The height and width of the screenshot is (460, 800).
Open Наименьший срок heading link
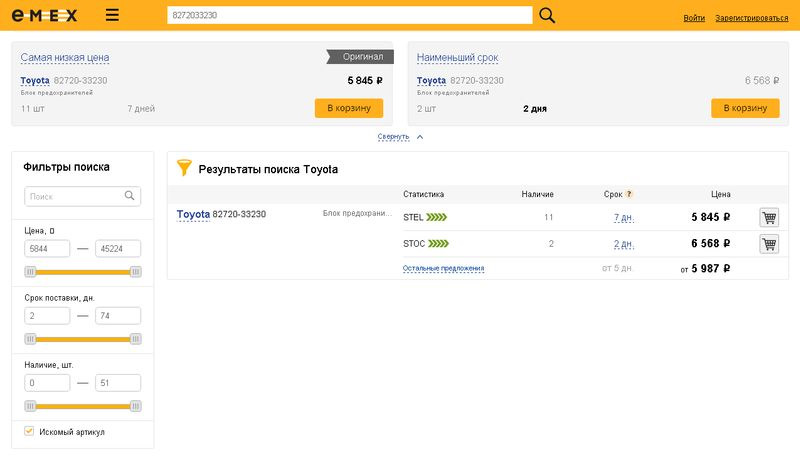click(x=458, y=58)
